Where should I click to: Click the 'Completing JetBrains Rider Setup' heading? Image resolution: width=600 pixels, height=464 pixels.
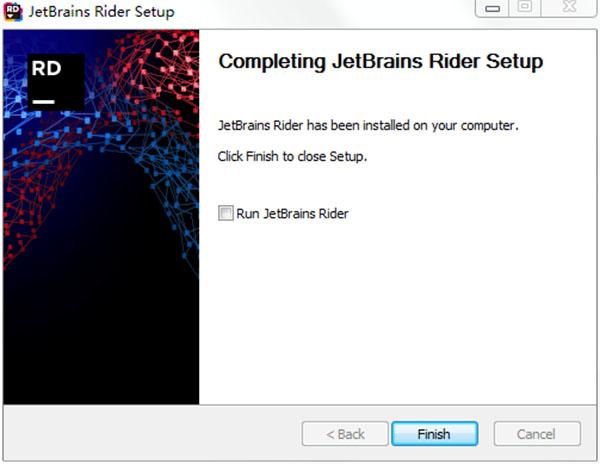click(380, 62)
